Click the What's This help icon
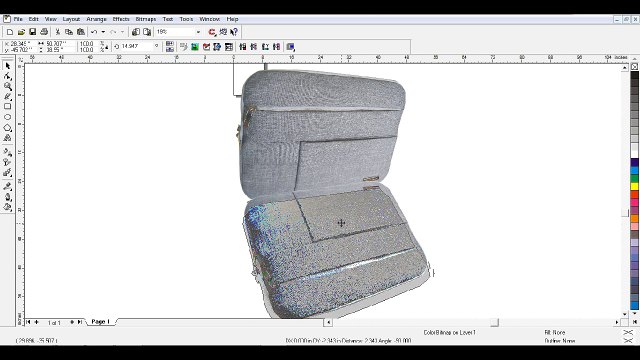This screenshot has width=640, height=360. click(x=234, y=32)
